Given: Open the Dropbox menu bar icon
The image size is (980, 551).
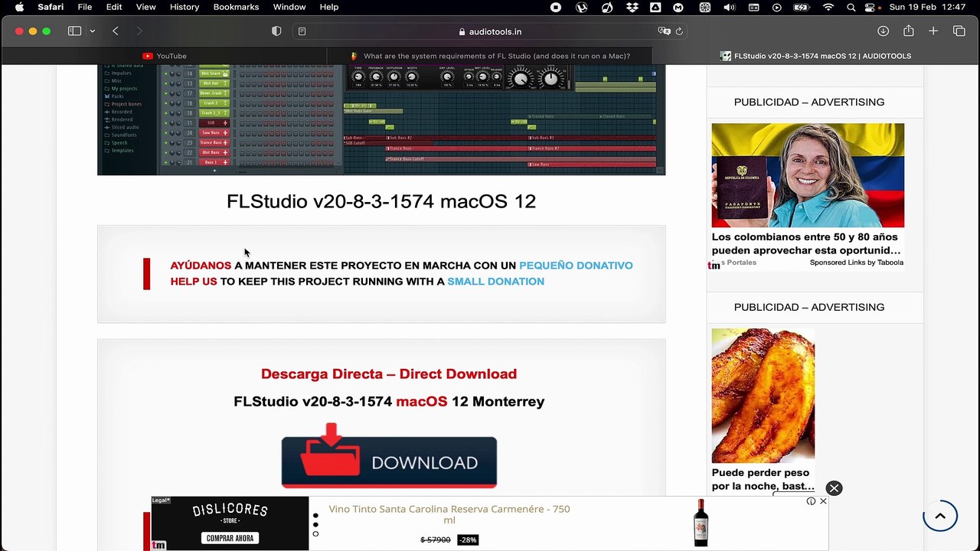Looking at the screenshot, I should pos(632,7).
